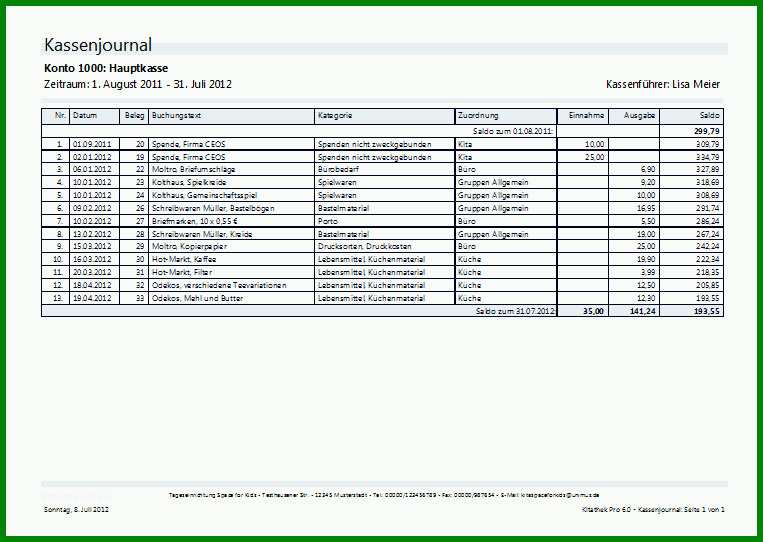The width and height of the screenshot is (763, 542).
Task: Click the Ausgabe column header
Action: pyautogui.click(x=639, y=115)
